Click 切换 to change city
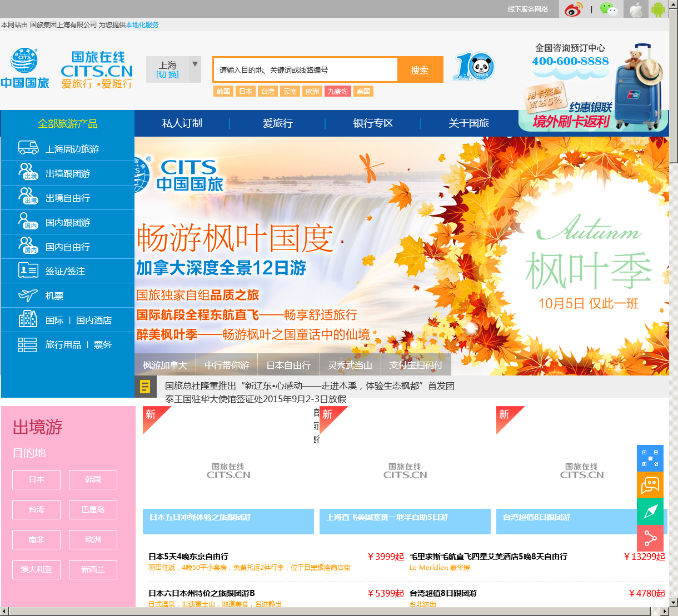 pos(167,74)
